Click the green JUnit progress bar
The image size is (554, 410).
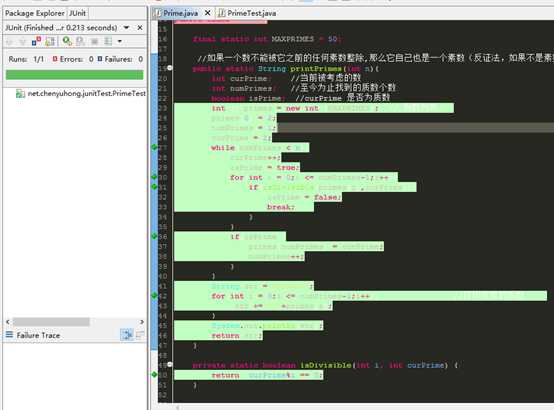[x=75, y=75]
